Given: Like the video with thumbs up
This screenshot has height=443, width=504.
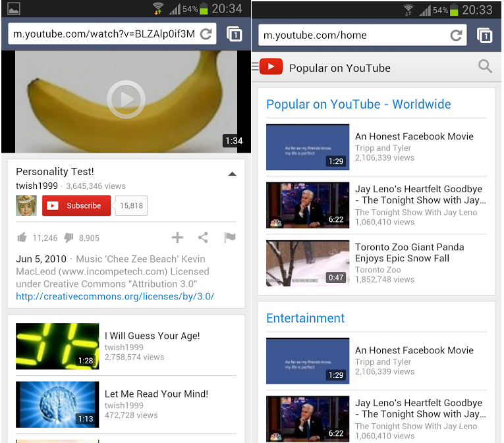Looking at the screenshot, I should point(22,238).
